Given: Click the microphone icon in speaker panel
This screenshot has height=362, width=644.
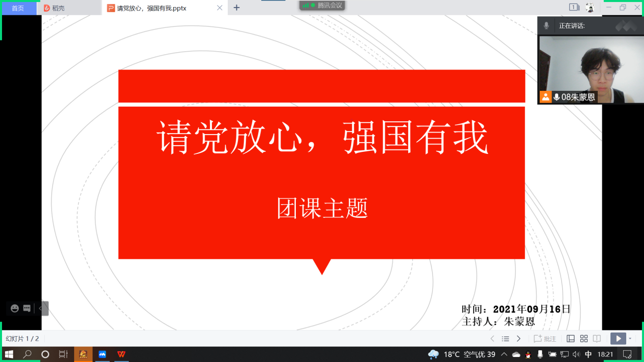Looking at the screenshot, I should point(546,25).
